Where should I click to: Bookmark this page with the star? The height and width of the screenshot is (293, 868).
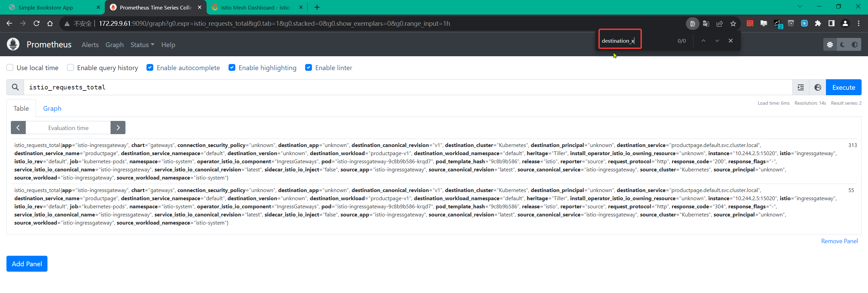coord(733,23)
